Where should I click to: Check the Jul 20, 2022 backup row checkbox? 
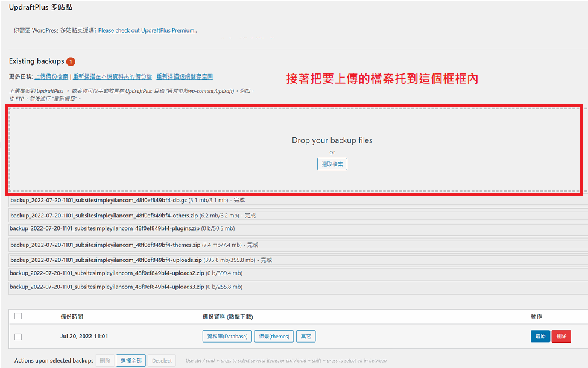point(18,337)
